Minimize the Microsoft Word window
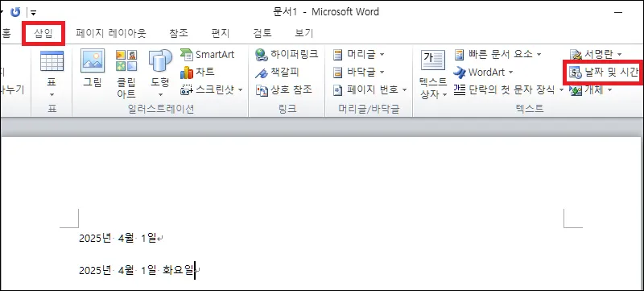 (618, 13)
